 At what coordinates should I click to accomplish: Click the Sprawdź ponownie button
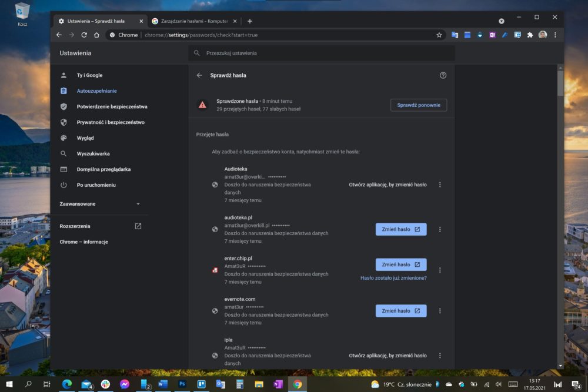coord(419,105)
